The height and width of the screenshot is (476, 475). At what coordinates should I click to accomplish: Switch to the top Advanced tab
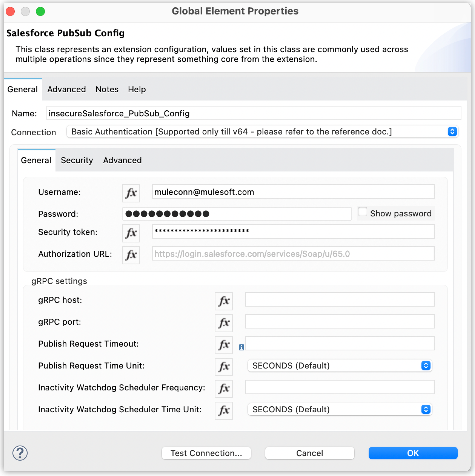click(66, 89)
